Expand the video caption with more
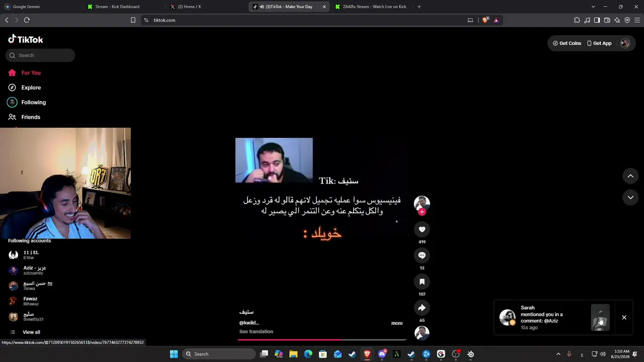The height and width of the screenshot is (362, 644). pos(397,323)
